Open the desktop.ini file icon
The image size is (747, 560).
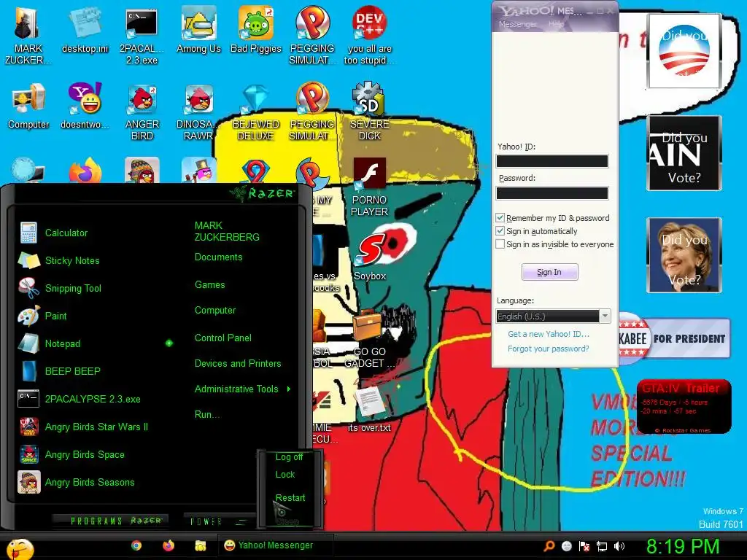pos(85,29)
